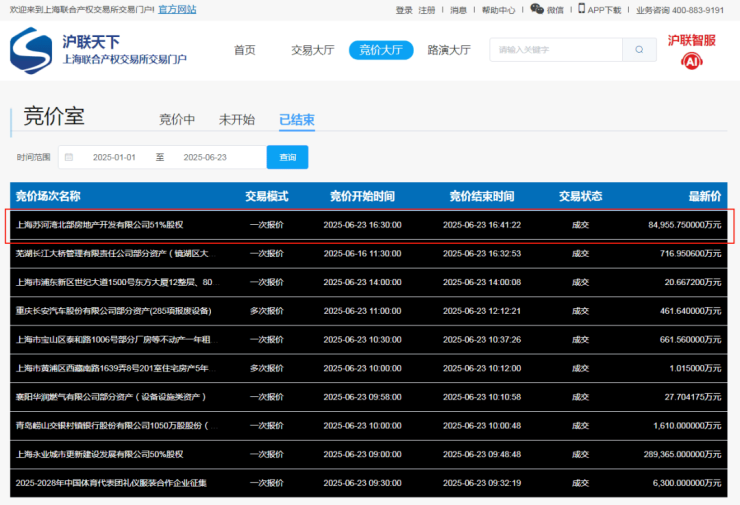
Task: Click the 首页 navigation item
Action: pyautogui.click(x=244, y=50)
